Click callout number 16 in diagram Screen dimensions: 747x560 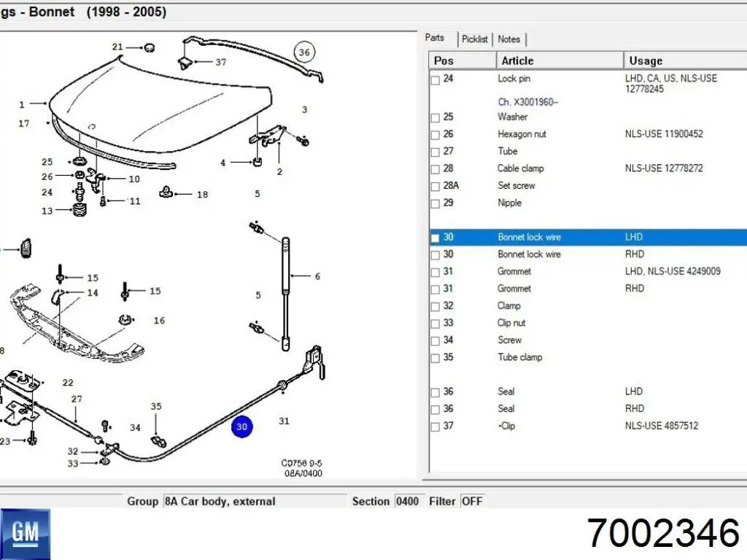[159, 321]
